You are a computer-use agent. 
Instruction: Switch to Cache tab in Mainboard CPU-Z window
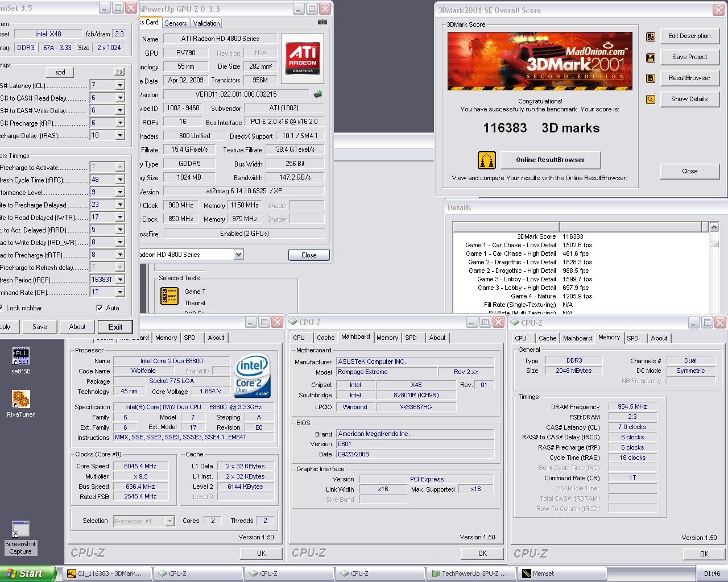325,338
